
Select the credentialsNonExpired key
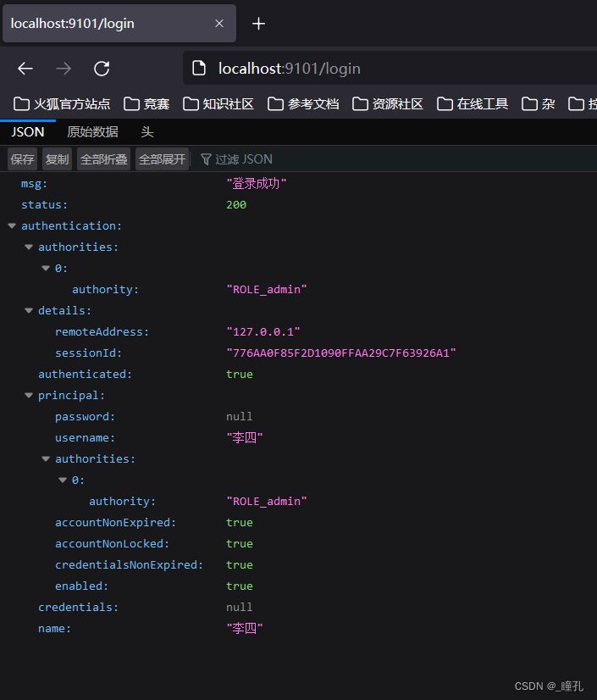pos(129,565)
